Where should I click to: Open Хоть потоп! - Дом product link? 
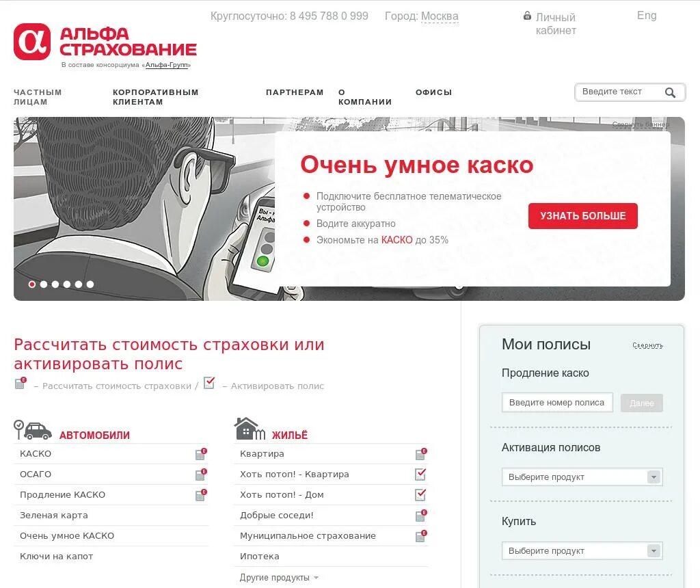(282, 495)
